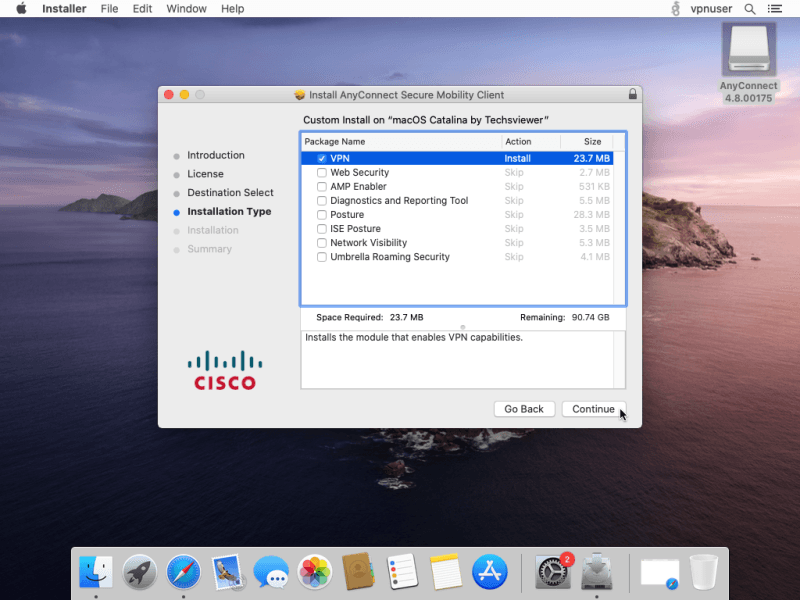Open the Help menu
This screenshot has width=800, height=600.
click(233, 9)
